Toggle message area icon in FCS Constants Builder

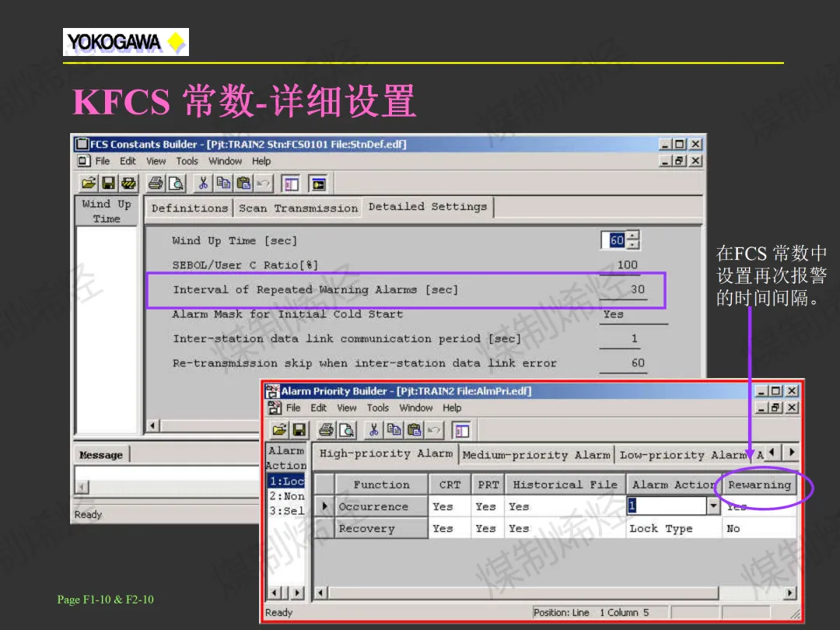(318, 184)
